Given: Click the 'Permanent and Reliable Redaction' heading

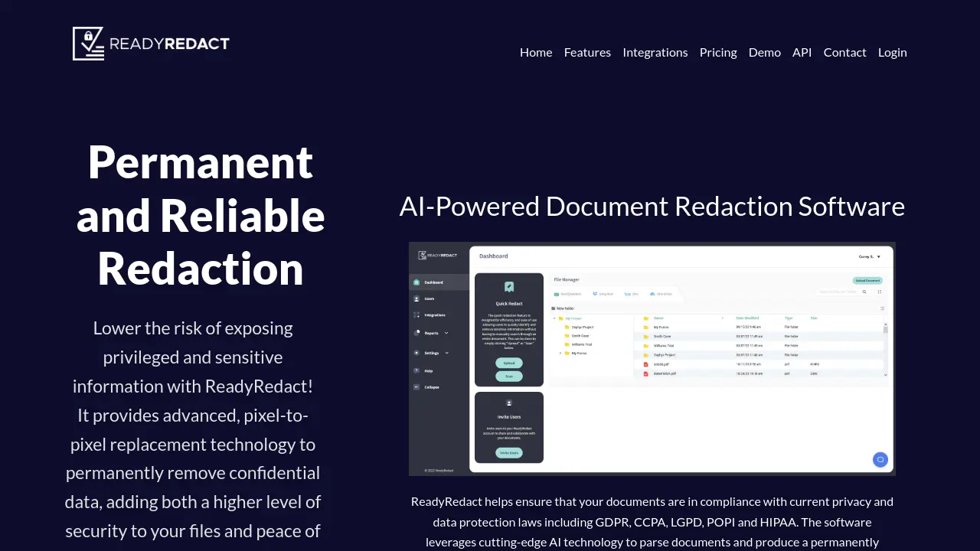Looking at the screenshot, I should pos(201,215).
